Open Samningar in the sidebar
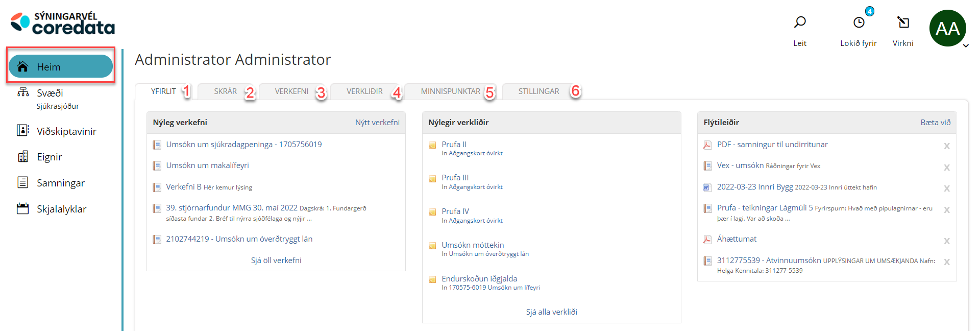The image size is (980, 331). (60, 183)
